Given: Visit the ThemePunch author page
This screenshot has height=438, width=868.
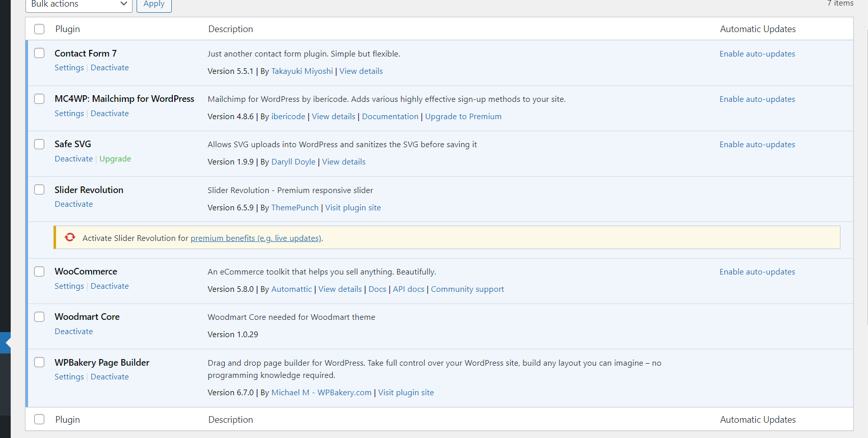Looking at the screenshot, I should tap(295, 208).
